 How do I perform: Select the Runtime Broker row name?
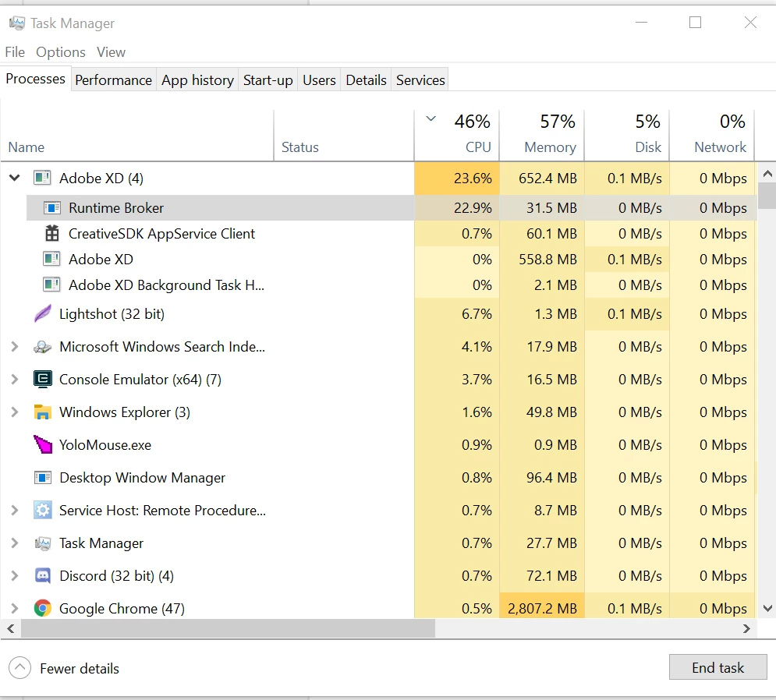coord(115,208)
